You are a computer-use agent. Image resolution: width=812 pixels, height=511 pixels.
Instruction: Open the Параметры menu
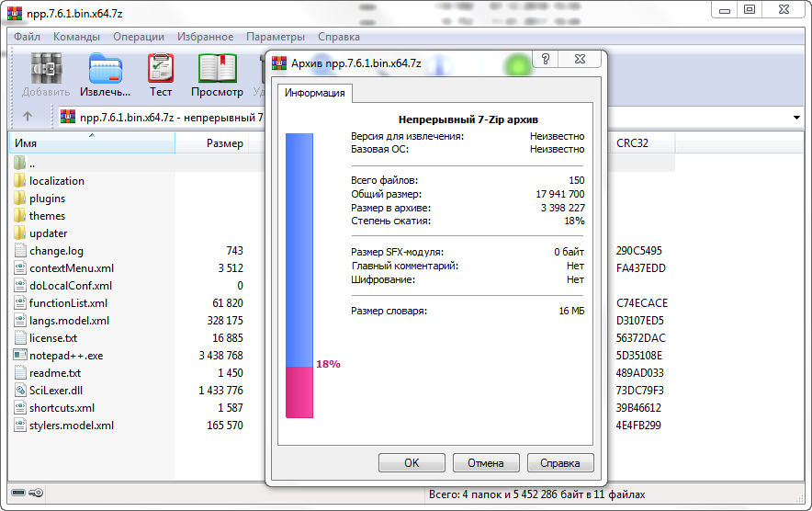(276, 37)
